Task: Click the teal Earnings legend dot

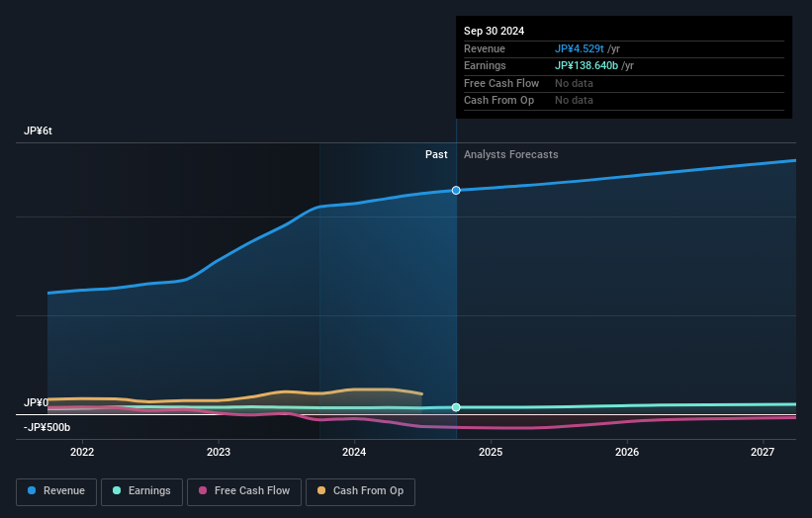Action: coord(117,490)
